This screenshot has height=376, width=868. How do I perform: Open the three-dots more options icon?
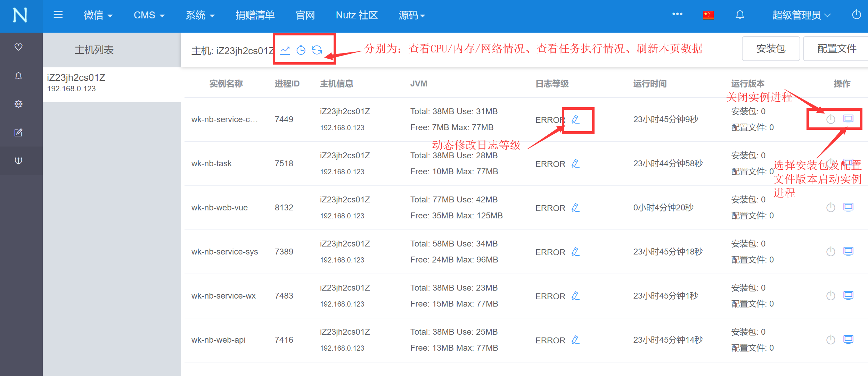tap(677, 14)
